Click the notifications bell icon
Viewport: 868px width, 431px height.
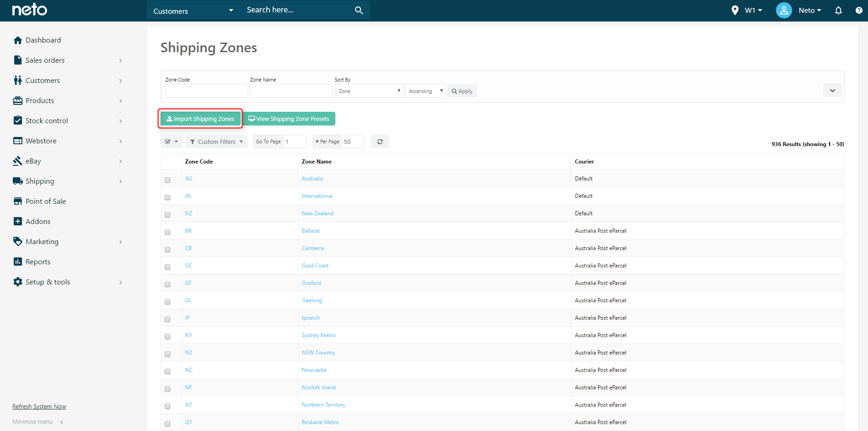838,11
